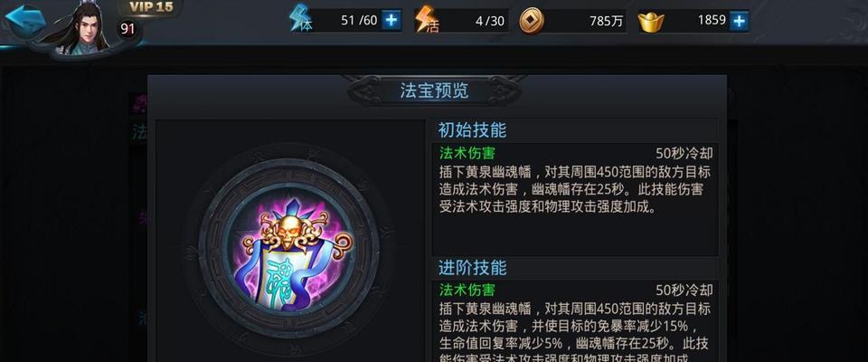Screen dimensions: 868x362
Task: Tap the VIP 15 badge
Action: 151,7
